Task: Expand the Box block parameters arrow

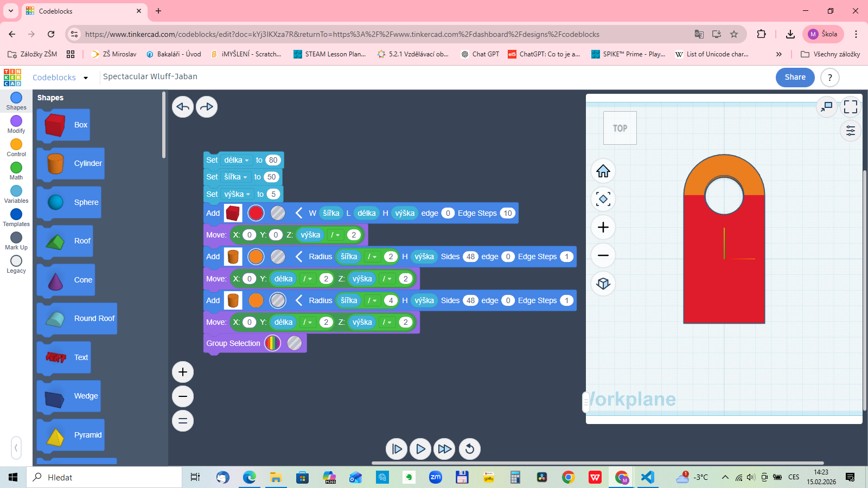Action: 299,213
